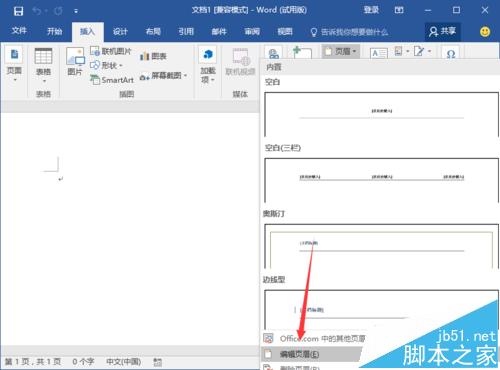The image size is (500, 370).
Task: Click the 告诉我你想要做什么 search box
Action: coord(349,32)
